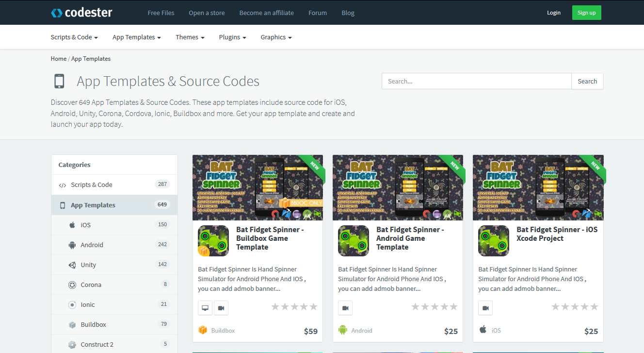644x353 pixels.
Task: Click the code brackets icon beside Scripts & Code
Action: 62,184
